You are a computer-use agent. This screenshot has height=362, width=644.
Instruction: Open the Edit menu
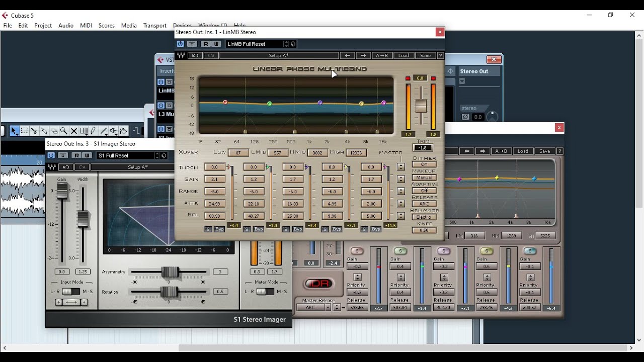coord(23,25)
